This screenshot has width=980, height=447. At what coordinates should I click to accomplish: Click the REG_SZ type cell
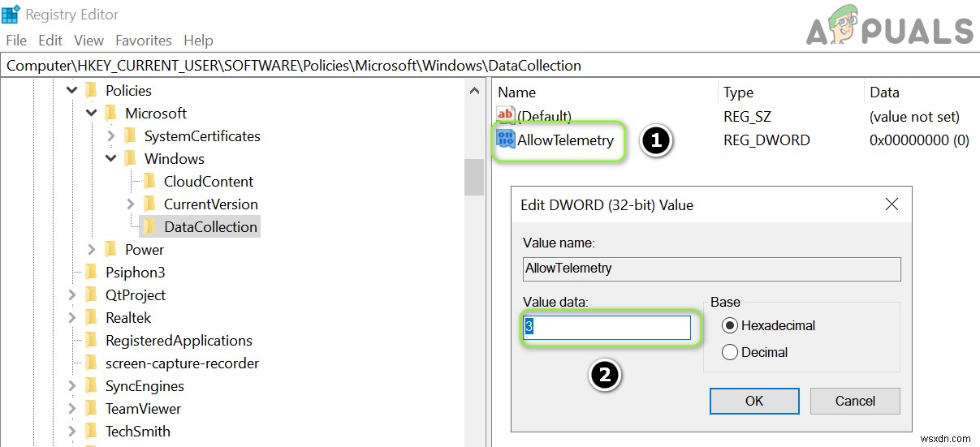tap(747, 117)
